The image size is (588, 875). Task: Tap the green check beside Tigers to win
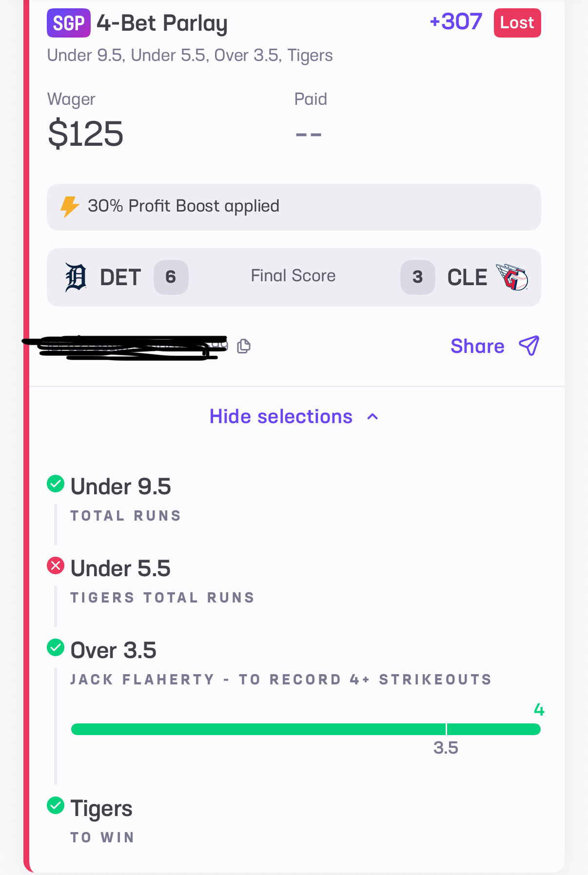click(x=56, y=805)
